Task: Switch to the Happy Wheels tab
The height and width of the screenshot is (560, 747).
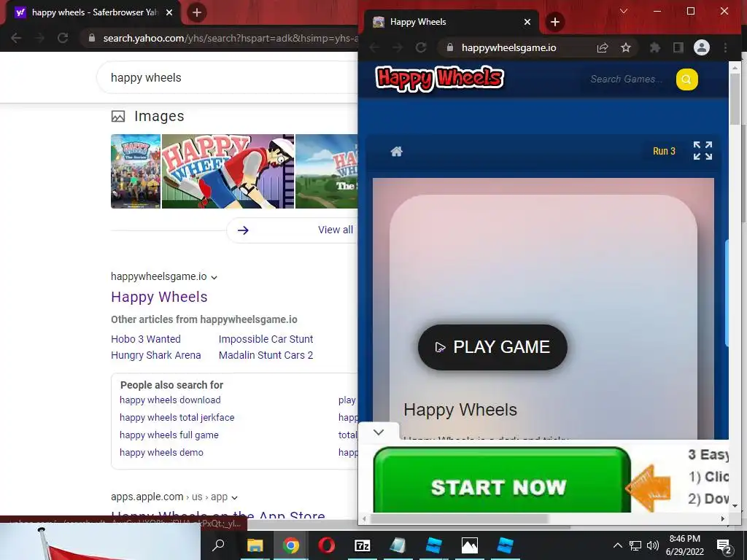Action: click(x=452, y=22)
